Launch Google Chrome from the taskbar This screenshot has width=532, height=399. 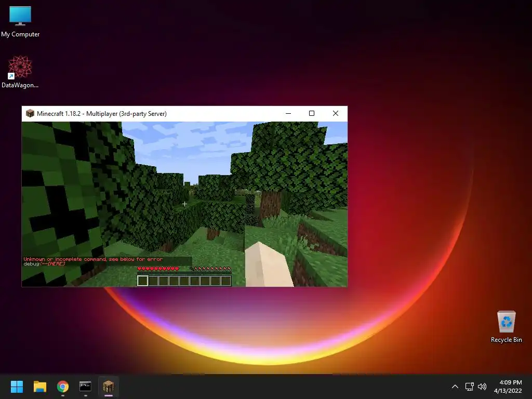[x=63, y=387]
